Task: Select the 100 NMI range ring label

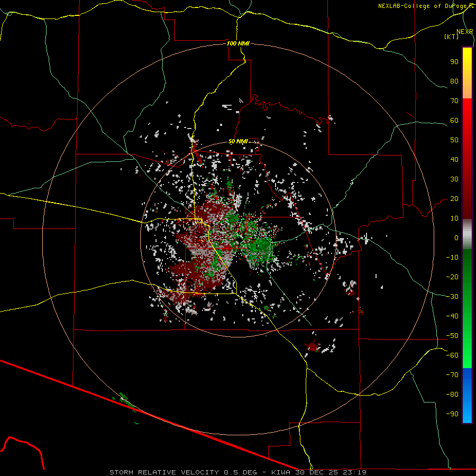Action: click(238, 43)
